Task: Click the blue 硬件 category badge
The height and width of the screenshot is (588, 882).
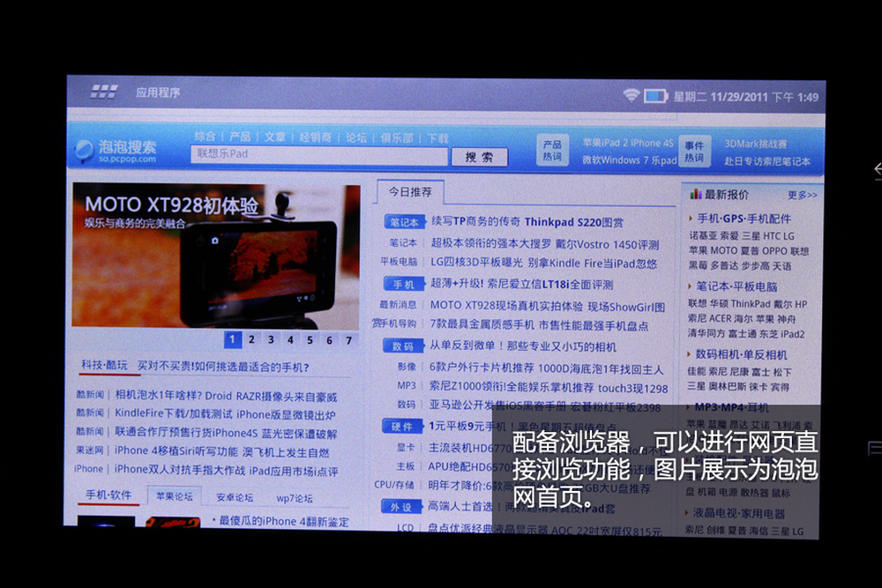Action: 402,427
